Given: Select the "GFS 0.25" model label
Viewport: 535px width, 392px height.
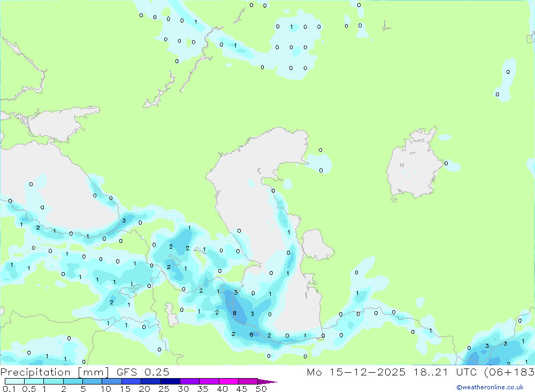Looking at the screenshot, I should click(x=143, y=372).
